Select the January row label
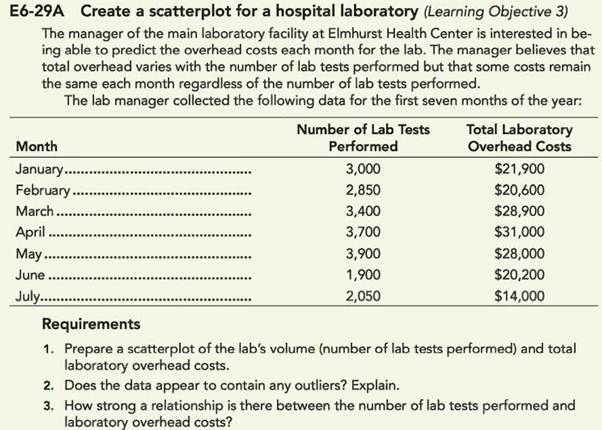This screenshot has width=602, height=430. (x=41, y=169)
